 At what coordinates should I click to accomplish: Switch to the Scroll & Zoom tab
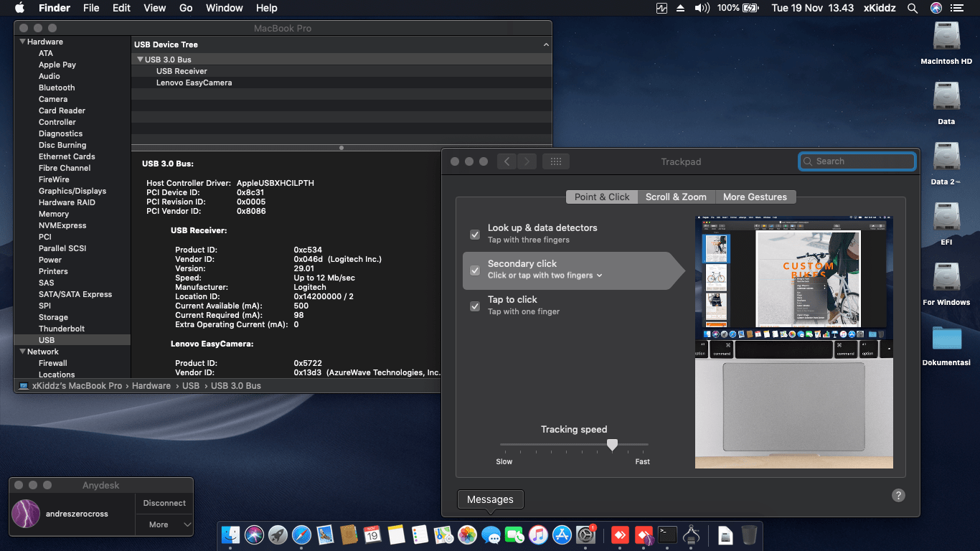coord(676,197)
